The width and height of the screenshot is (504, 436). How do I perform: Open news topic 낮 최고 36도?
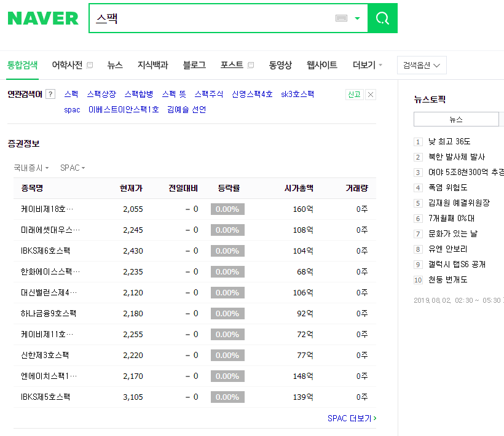(x=449, y=142)
